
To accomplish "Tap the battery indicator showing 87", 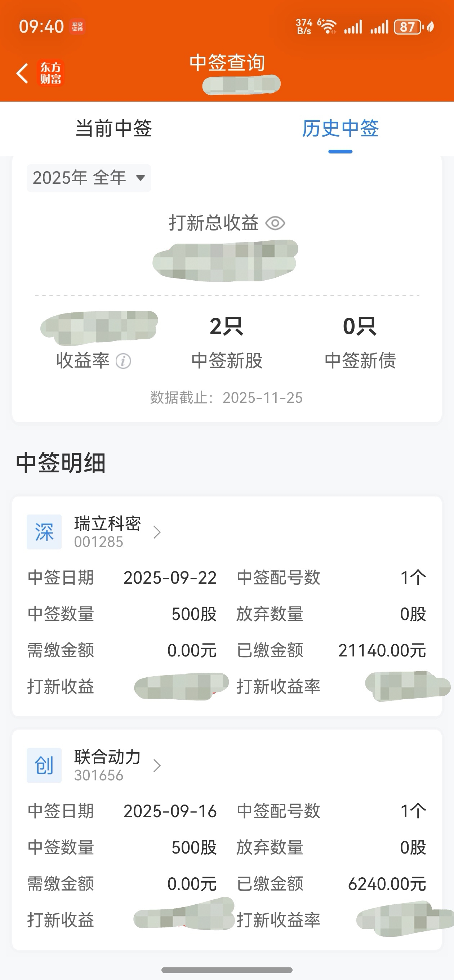I will click(x=408, y=27).
